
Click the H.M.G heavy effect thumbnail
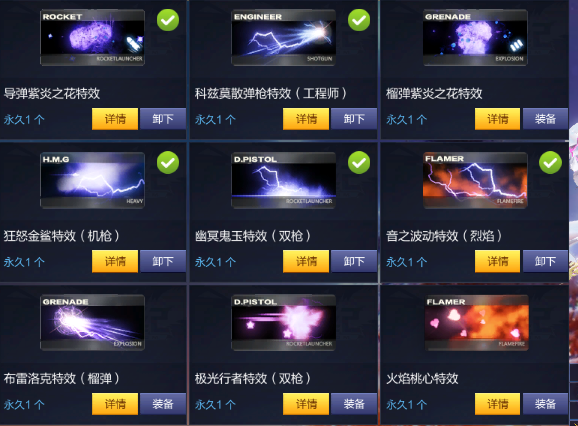click(x=92, y=180)
